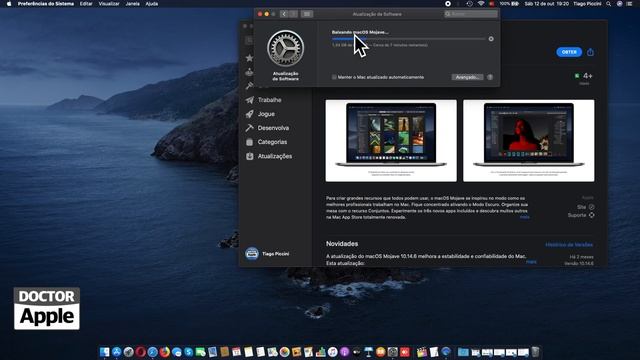Open the Visualizar menu
Screen dimensions: 640x360
click(109, 4)
